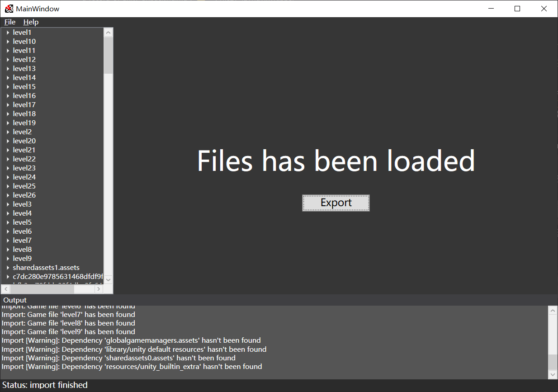Expand the level26 tree node arrow
The height and width of the screenshot is (392, 558).
point(8,195)
